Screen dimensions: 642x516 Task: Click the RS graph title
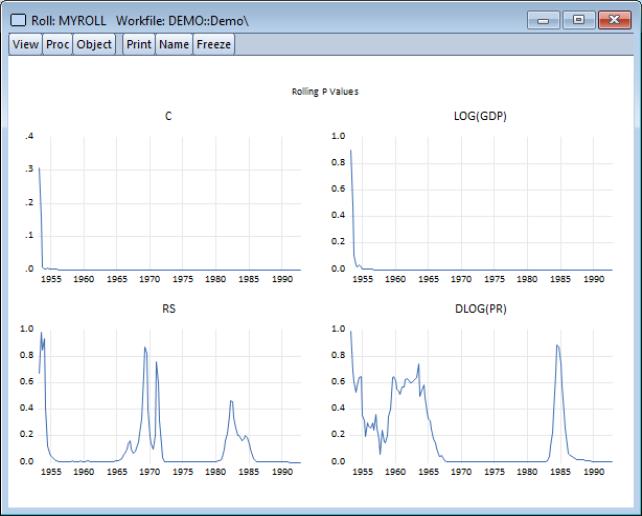[168, 310]
